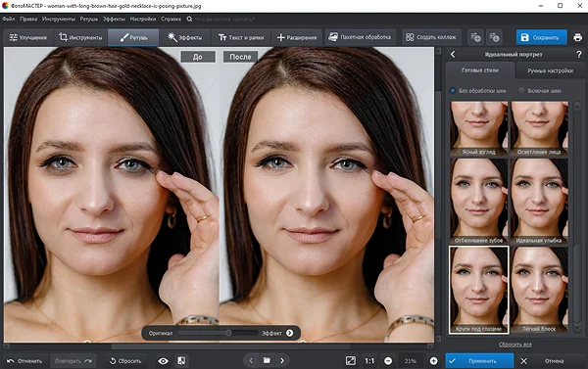
Task: Open the Эффекты menu in menu bar
Action: (x=114, y=19)
